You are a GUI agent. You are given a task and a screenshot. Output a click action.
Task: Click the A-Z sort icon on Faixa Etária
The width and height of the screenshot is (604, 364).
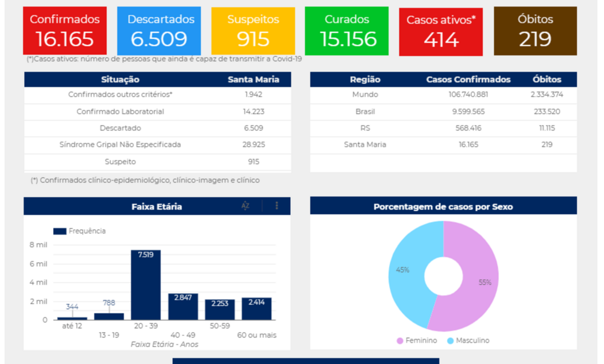pyautogui.click(x=245, y=206)
